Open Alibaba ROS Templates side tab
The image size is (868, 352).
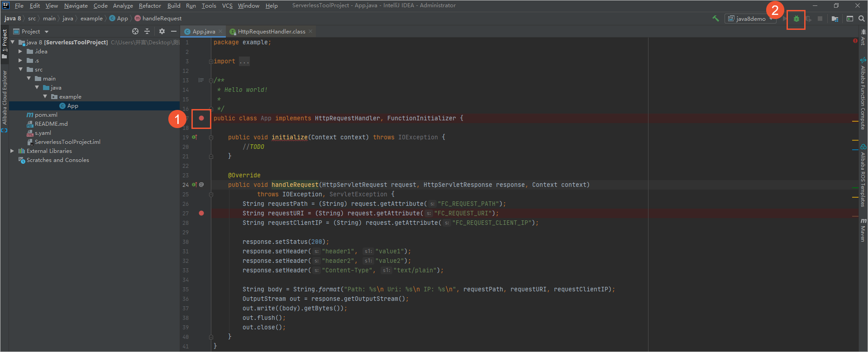tap(863, 176)
